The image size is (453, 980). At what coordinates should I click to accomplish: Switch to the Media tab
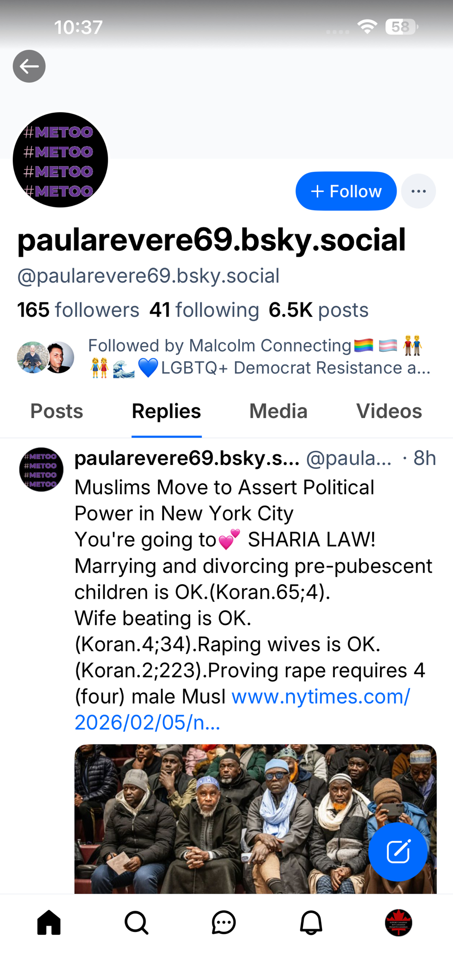278,411
